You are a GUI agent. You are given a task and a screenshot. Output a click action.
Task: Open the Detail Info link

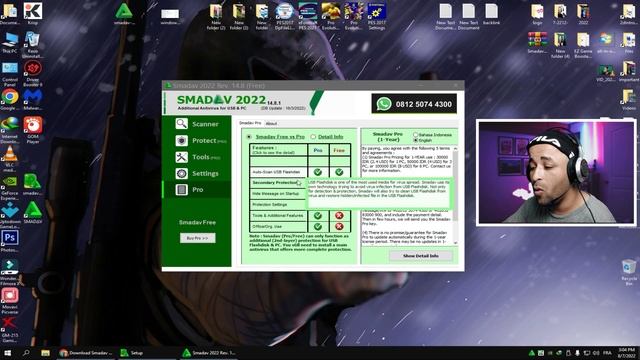pyautogui.click(x=331, y=137)
